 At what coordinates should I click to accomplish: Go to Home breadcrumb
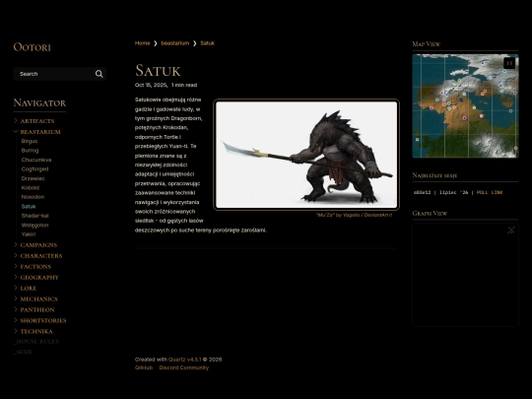pyautogui.click(x=142, y=43)
